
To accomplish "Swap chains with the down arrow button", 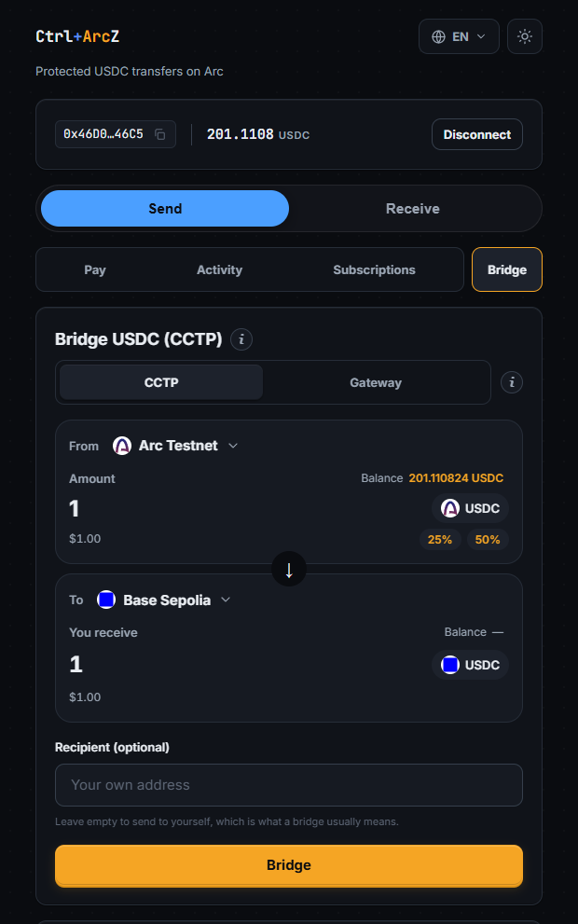I will (x=289, y=570).
